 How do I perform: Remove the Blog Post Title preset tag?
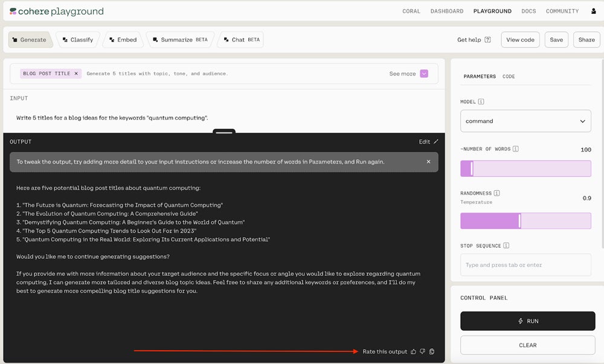coord(76,74)
